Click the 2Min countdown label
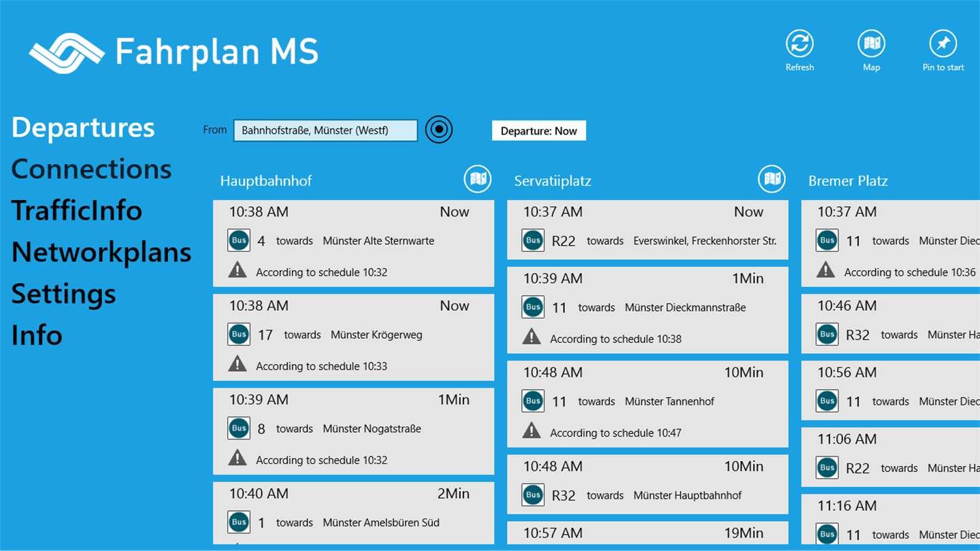The height and width of the screenshot is (551, 980). point(453,493)
